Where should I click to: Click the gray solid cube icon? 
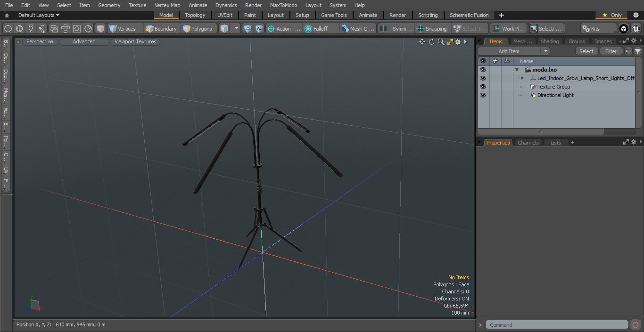coord(100,29)
